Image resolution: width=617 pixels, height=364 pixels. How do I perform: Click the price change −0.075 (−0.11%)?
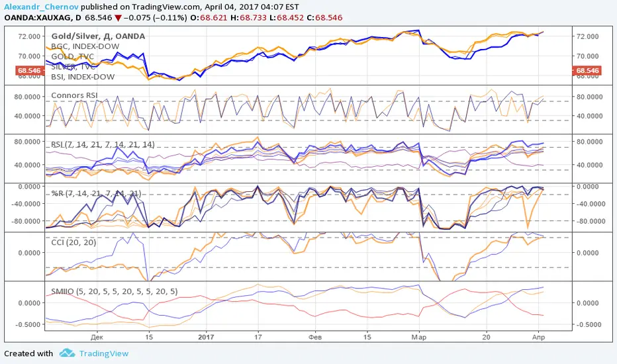click(x=155, y=18)
